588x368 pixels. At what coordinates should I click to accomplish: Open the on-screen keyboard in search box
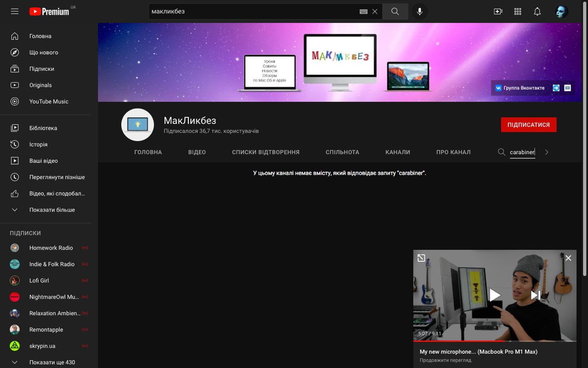pos(363,11)
